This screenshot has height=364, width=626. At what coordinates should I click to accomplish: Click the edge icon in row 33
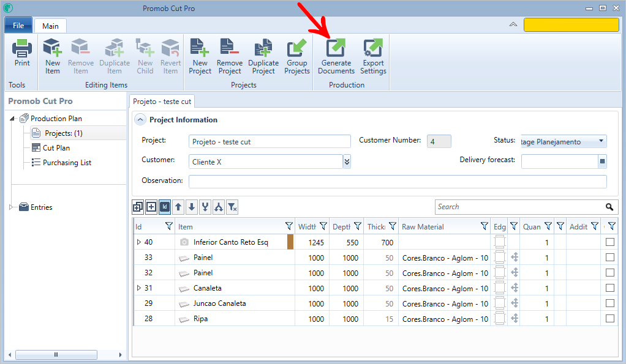[x=499, y=257]
